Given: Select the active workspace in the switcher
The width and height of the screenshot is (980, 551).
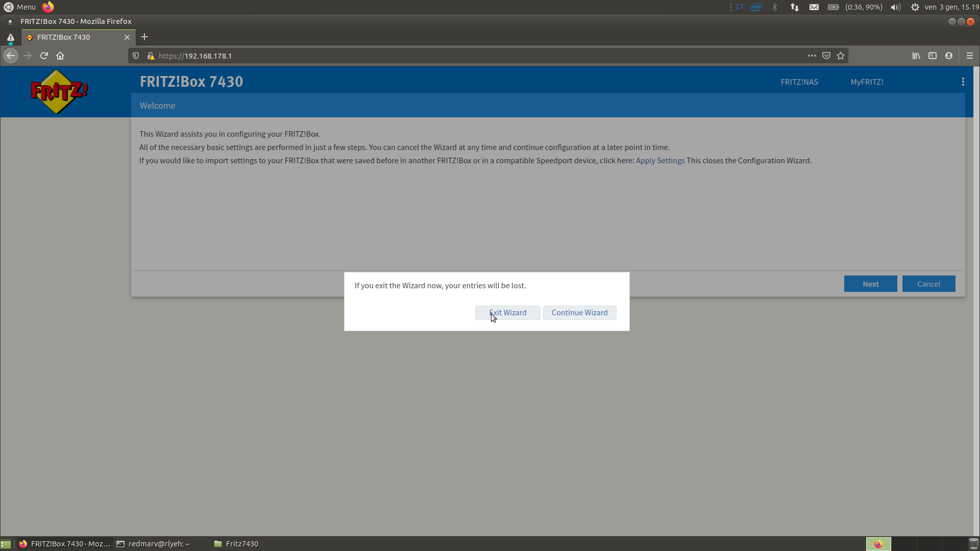Looking at the screenshot, I should (878, 544).
